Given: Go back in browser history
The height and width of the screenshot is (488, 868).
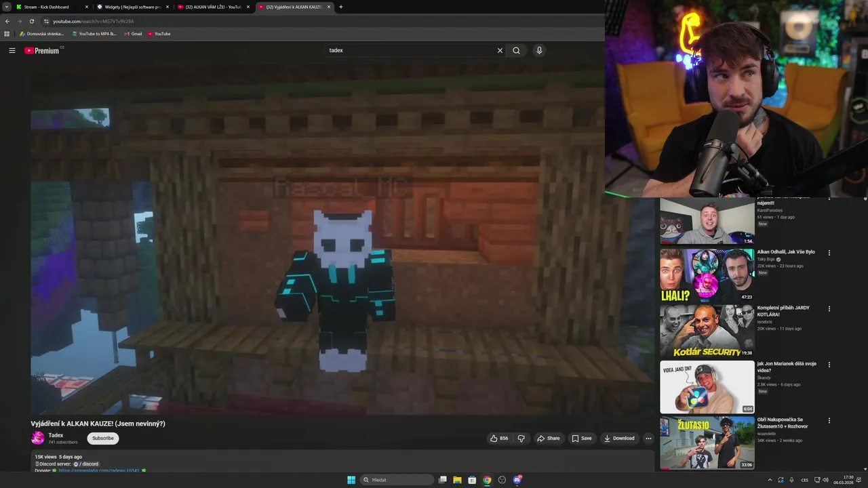Looking at the screenshot, I should tap(7, 21).
